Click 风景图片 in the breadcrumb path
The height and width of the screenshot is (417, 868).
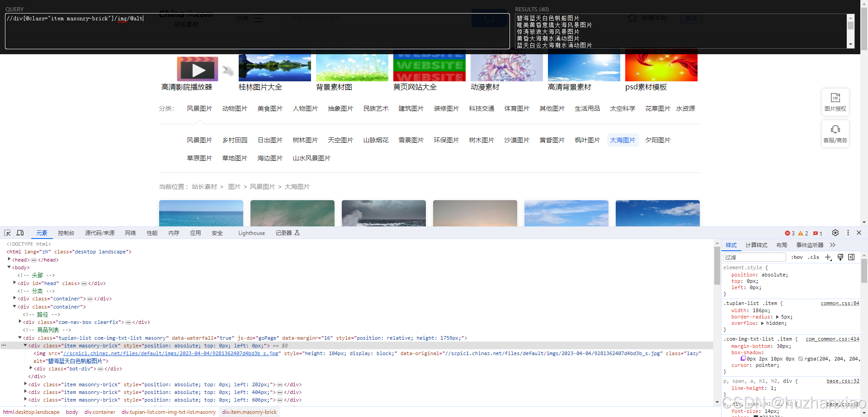[262, 187]
